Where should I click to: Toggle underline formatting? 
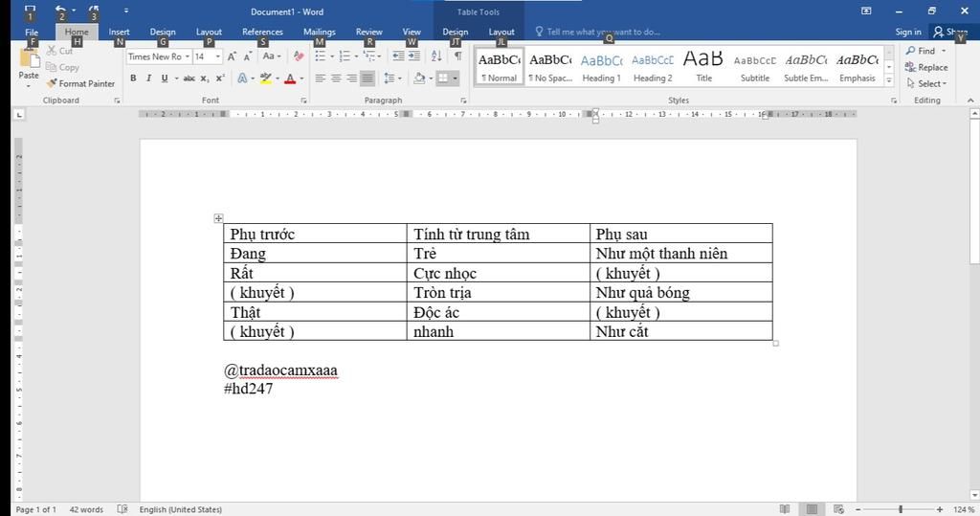pyautogui.click(x=165, y=79)
